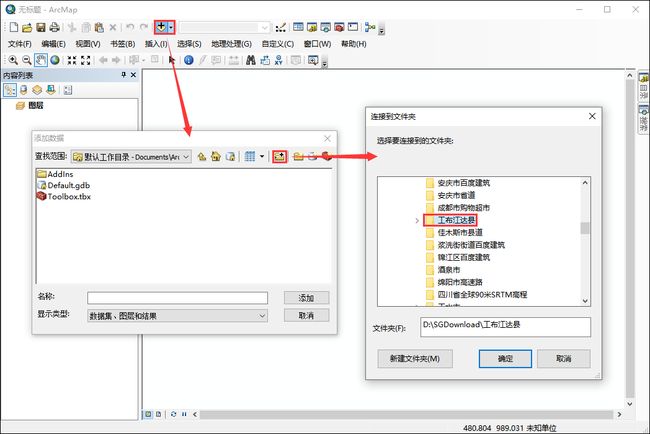
Task: Click the Add Data button in the toolbar
Action: pos(161,27)
